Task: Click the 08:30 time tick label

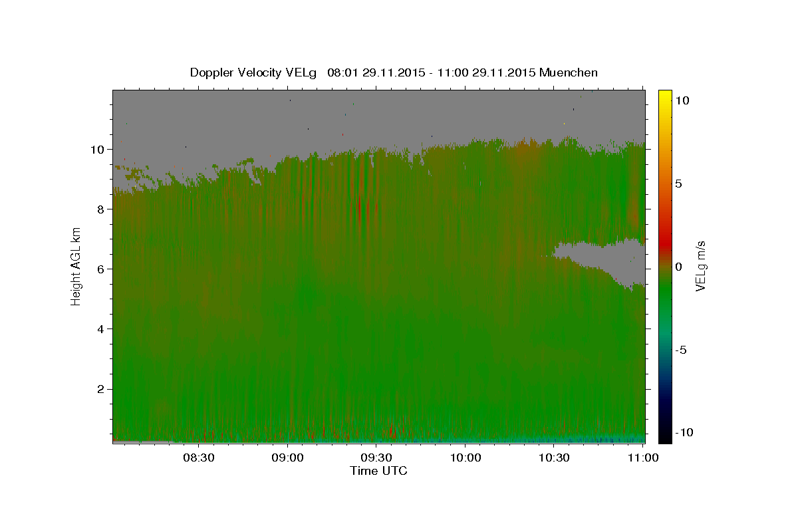Action: pyautogui.click(x=198, y=458)
